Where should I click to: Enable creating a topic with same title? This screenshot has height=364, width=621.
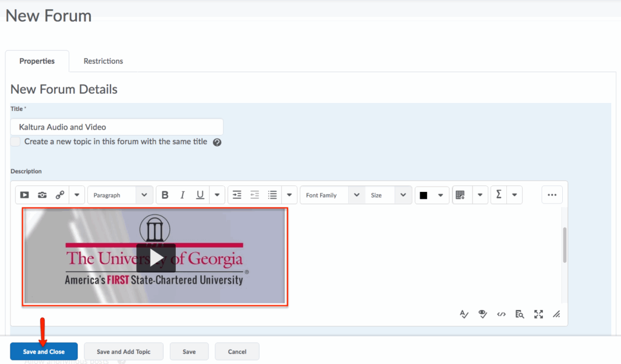click(15, 142)
